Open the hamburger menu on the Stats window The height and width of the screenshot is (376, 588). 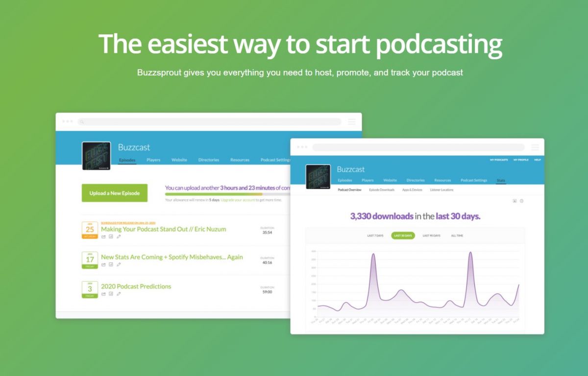click(x=536, y=147)
